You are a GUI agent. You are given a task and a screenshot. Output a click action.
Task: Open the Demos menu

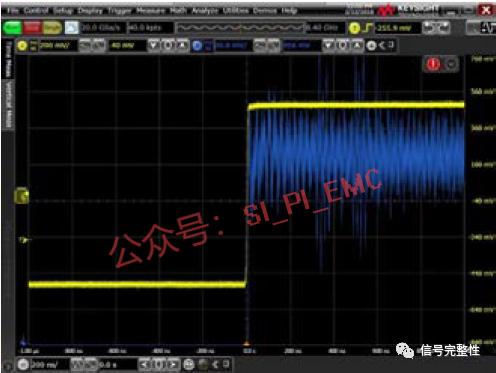[x=265, y=11]
